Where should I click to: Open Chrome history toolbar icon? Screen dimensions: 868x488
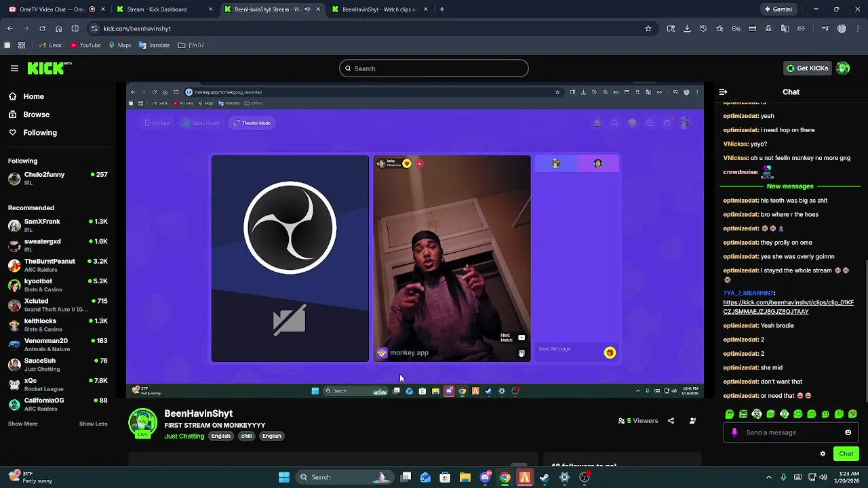point(703,28)
